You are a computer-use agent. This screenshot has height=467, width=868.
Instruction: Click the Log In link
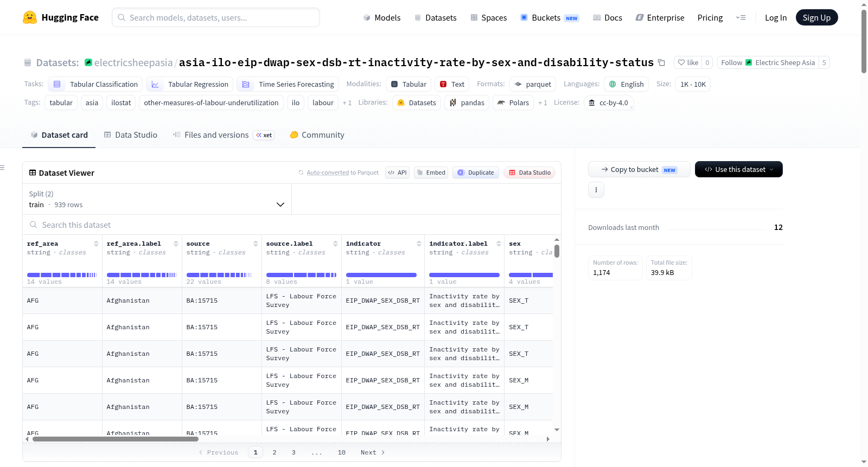point(776,17)
